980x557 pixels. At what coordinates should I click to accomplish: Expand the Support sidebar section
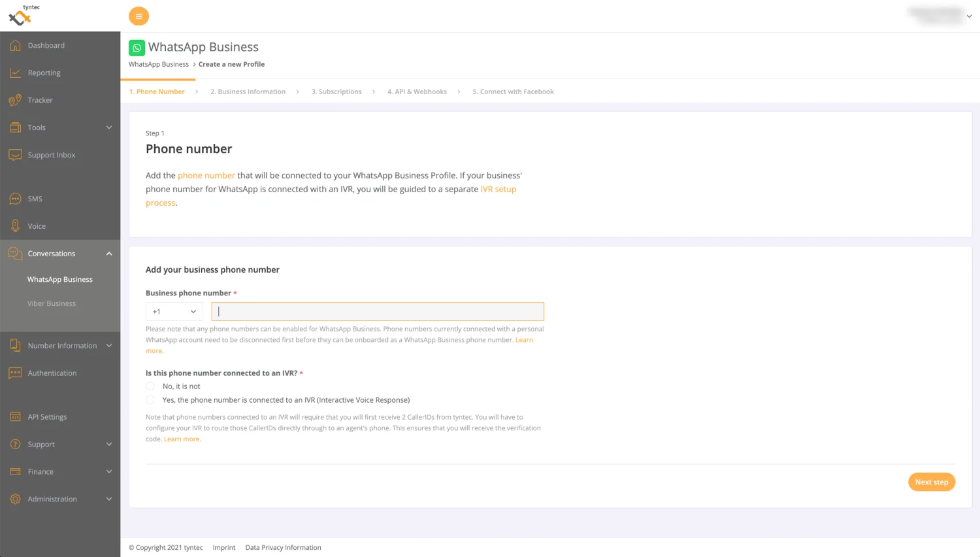point(109,445)
